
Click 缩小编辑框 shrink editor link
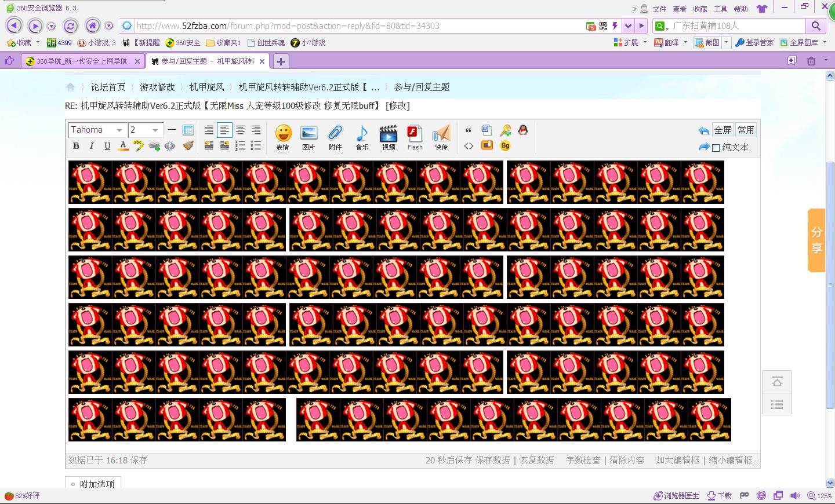point(731,460)
